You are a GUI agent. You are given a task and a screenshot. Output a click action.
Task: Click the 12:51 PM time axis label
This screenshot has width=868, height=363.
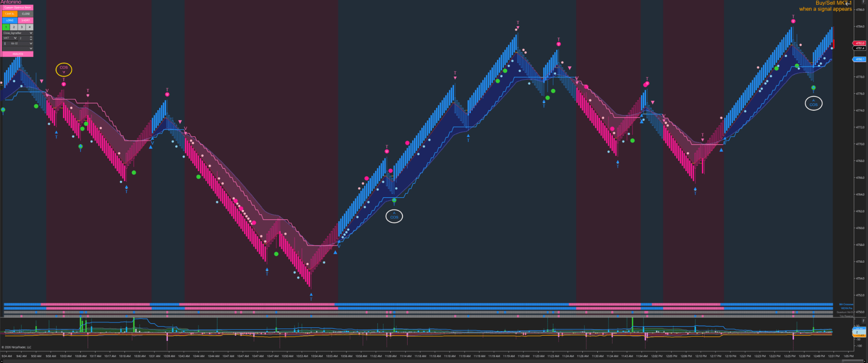(834, 356)
